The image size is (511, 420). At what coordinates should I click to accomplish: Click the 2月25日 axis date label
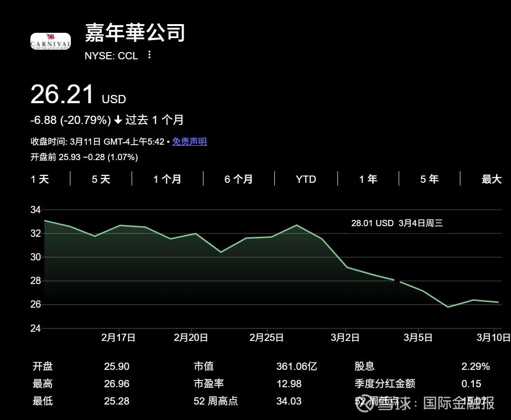pos(267,337)
